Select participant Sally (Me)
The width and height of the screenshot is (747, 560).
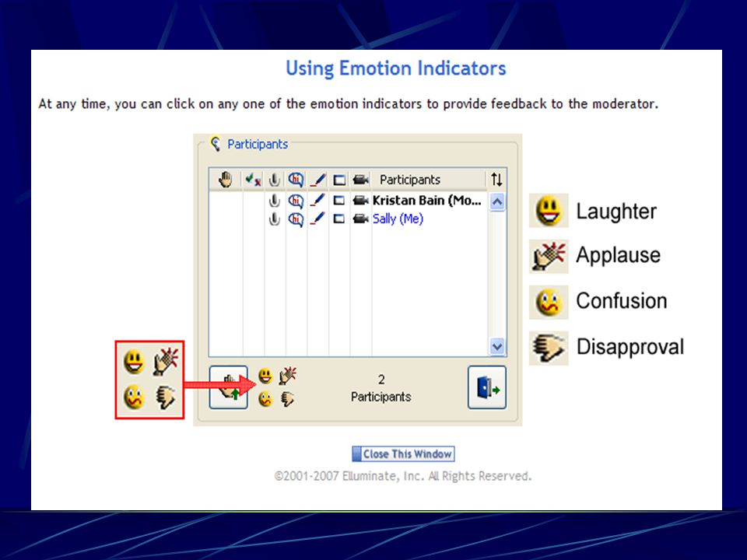tap(398, 219)
